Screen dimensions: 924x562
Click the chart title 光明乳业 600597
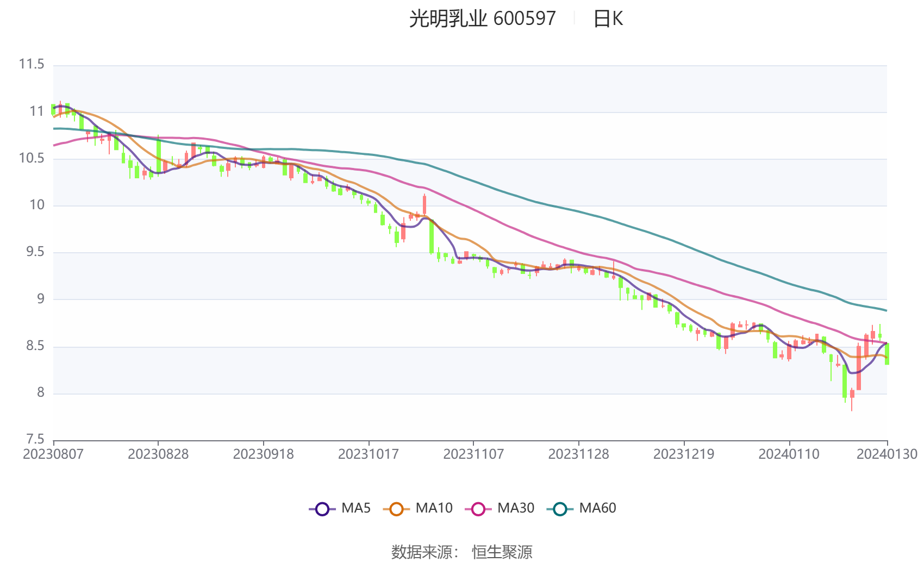[482, 18]
